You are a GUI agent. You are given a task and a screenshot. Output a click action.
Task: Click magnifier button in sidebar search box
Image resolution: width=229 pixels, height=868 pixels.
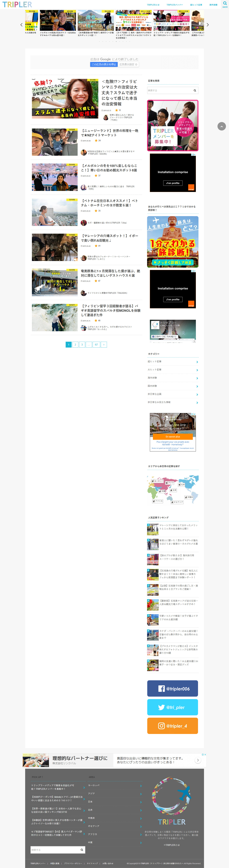195,90
